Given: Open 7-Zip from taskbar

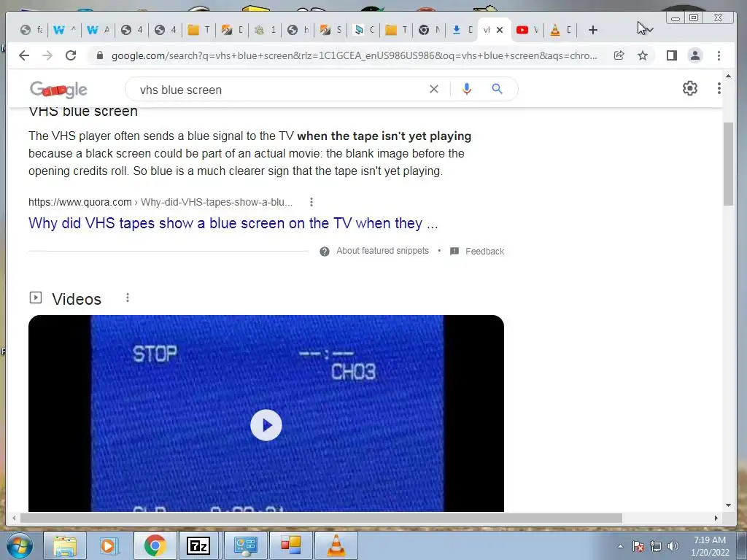Looking at the screenshot, I should coord(198,545).
